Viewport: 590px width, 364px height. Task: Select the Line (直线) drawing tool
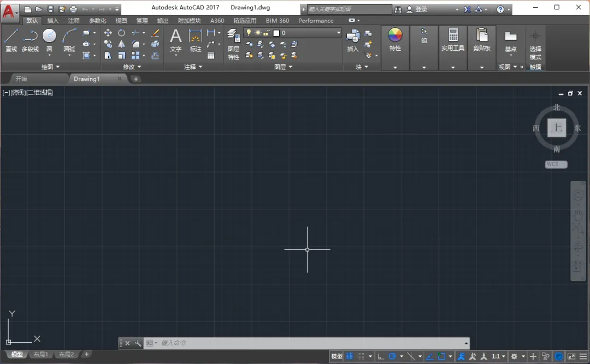[x=11, y=40]
